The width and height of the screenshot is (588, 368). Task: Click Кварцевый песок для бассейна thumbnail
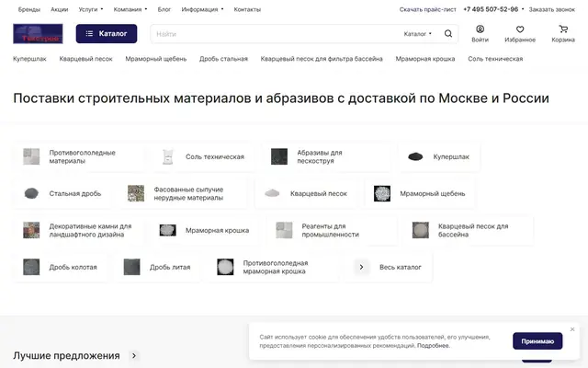[x=421, y=230]
